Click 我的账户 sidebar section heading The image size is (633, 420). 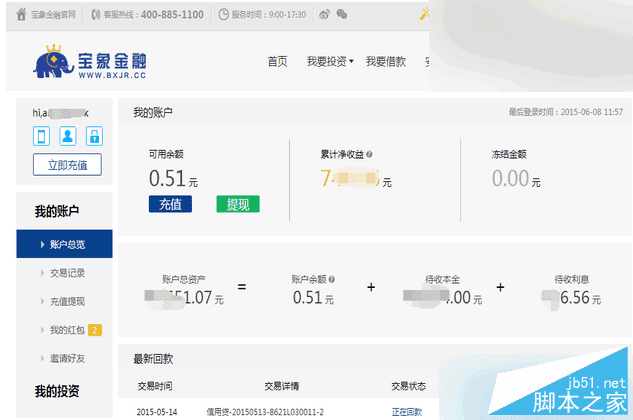pyautogui.click(x=57, y=211)
